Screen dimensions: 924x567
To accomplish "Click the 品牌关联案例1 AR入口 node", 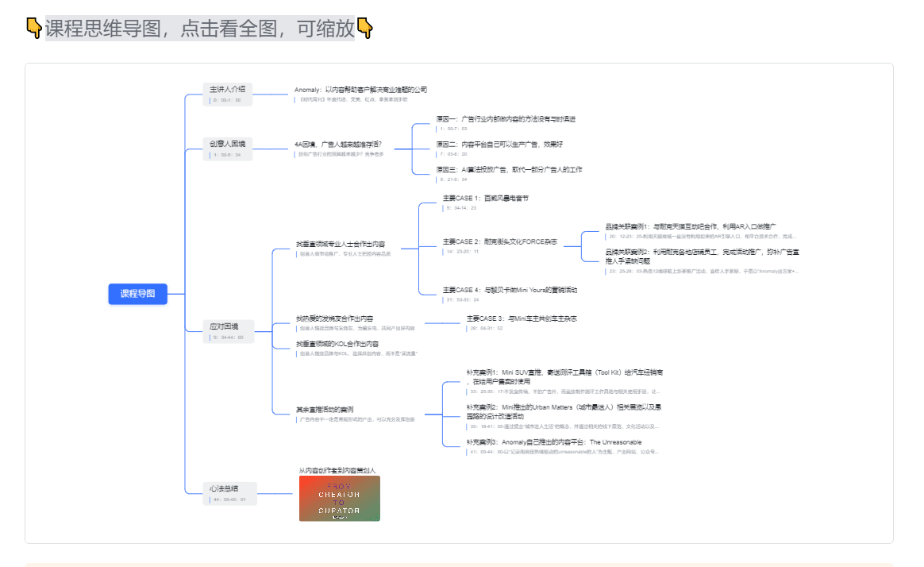I will 691,226.
